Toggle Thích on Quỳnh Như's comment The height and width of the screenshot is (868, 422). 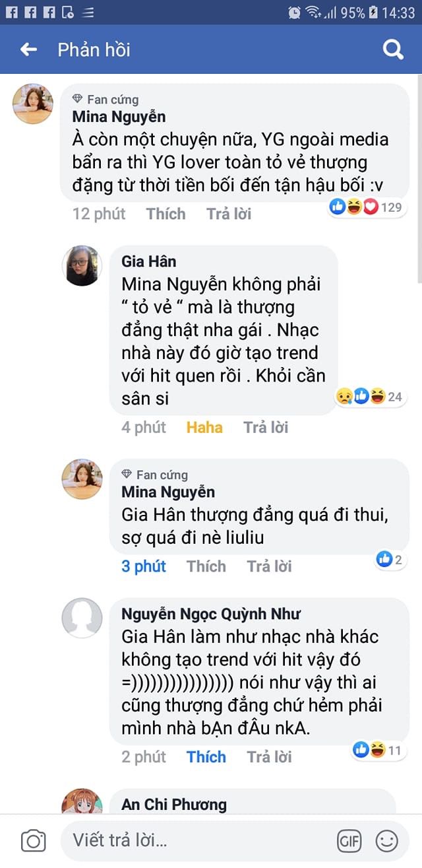point(206,756)
